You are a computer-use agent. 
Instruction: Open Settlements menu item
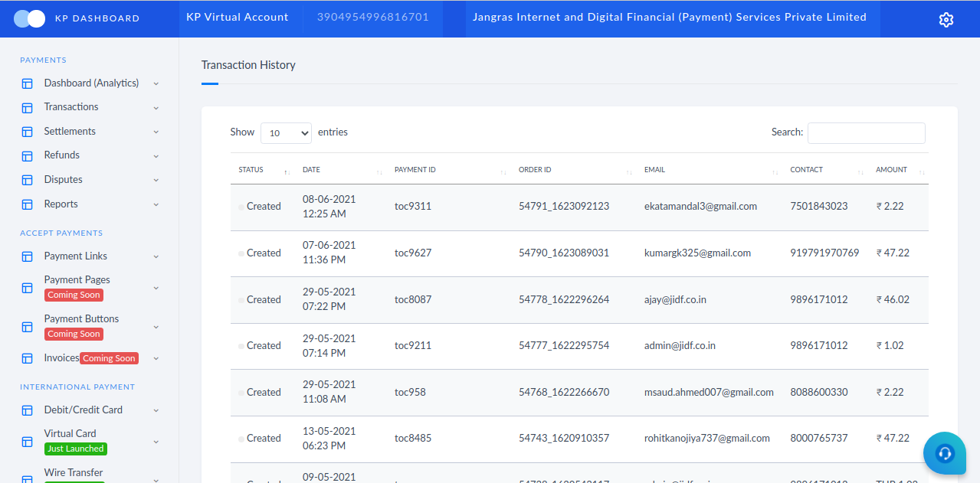[70, 131]
